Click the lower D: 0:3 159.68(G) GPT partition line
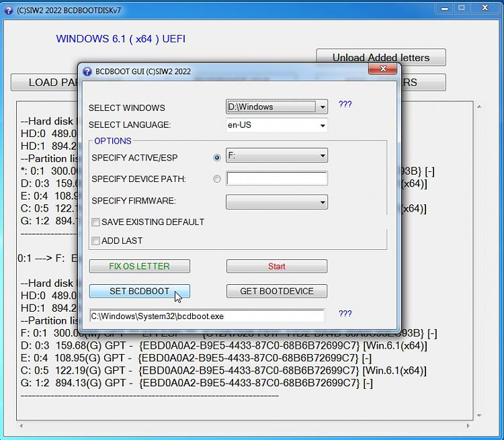Image resolution: width=504 pixels, height=440 pixels. point(224,345)
